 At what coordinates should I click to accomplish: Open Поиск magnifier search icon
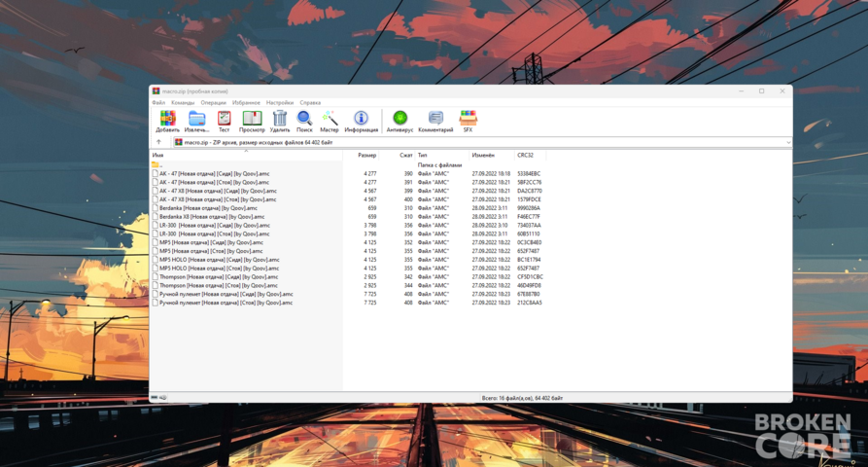pos(304,118)
